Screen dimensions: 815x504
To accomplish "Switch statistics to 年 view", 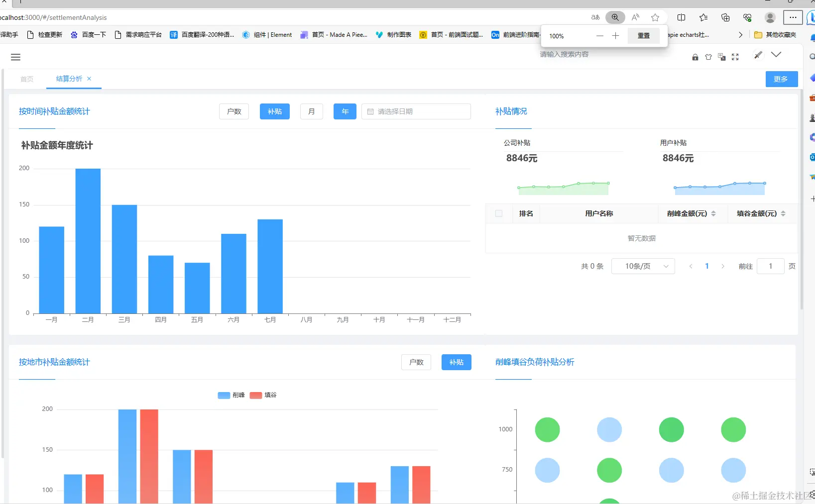I will pyautogui.click(x=345, y=111).
